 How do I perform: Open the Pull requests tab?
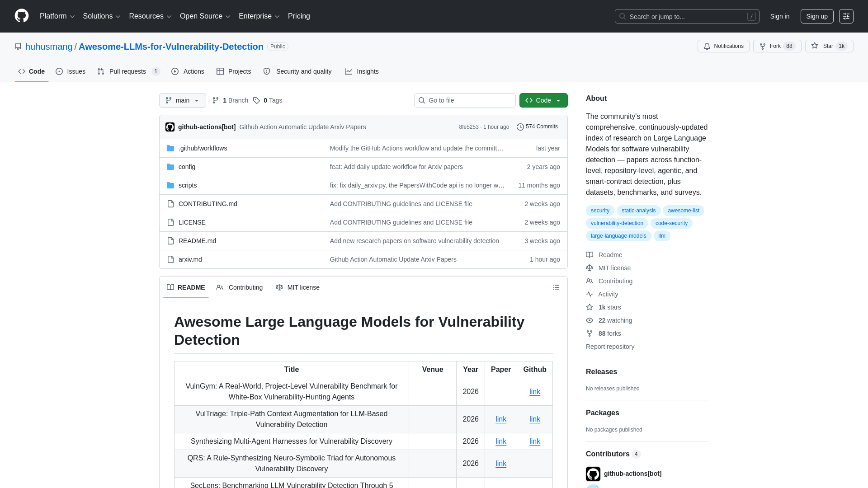point(129,71)
